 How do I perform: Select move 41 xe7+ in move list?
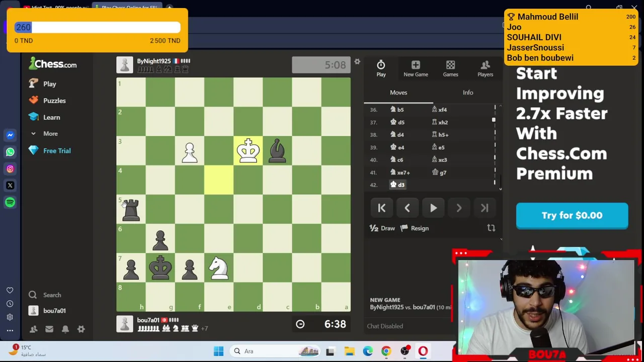pyautogui.click(x=400, y=172)
